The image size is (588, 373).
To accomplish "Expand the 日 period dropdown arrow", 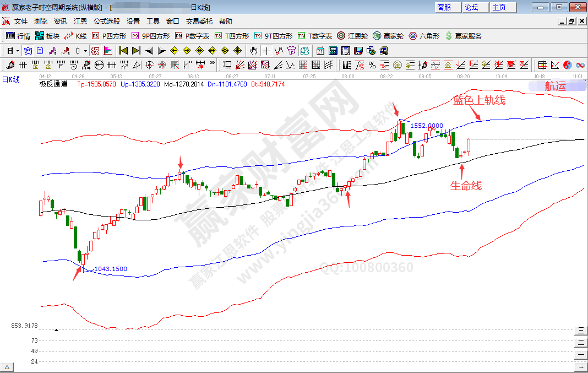I will tap(18, 51).
